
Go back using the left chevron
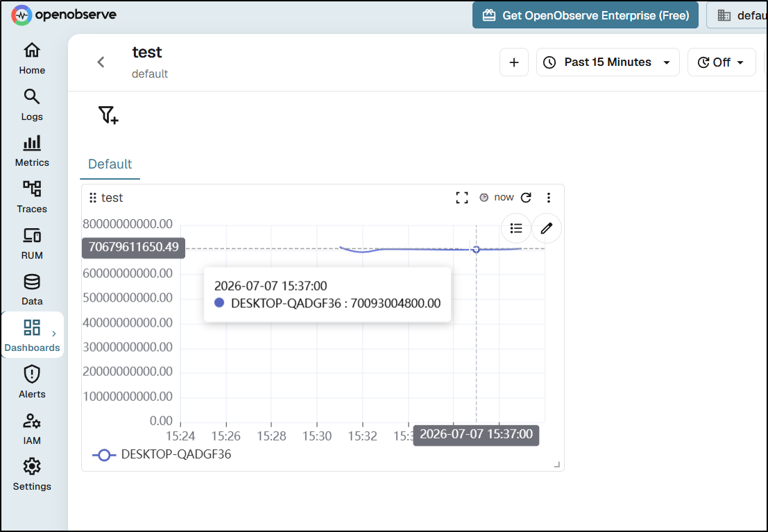coord(101,62)
